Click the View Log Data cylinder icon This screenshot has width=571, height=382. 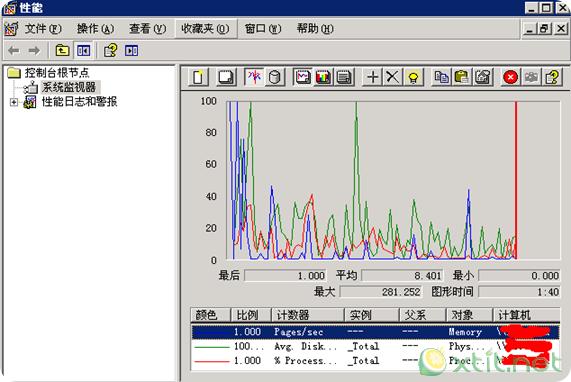(274, 77)
